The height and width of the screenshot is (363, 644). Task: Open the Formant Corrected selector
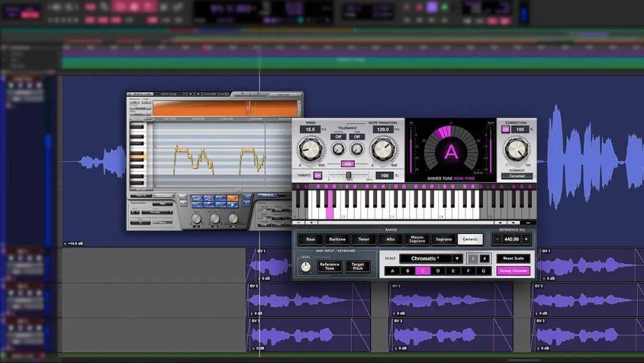(x=516, y=176)
